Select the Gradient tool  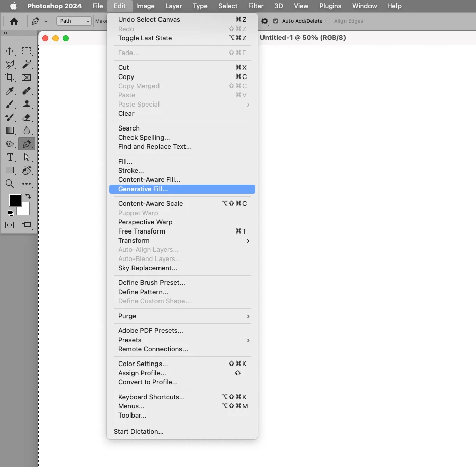[9, 131]
